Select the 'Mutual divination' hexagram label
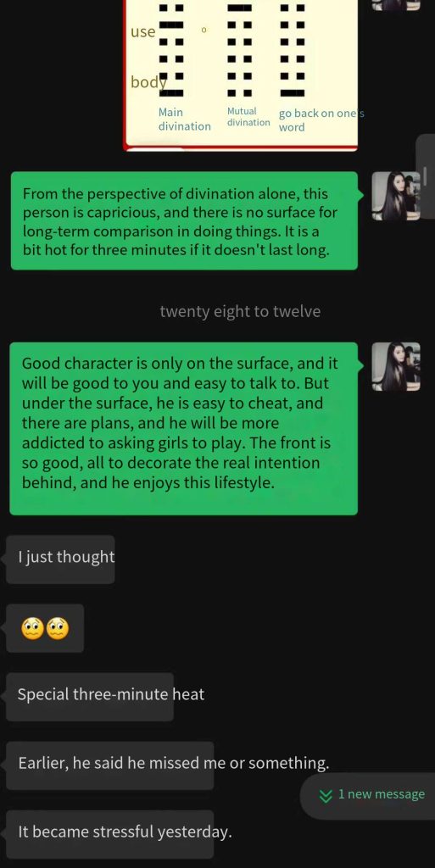The width and height of the screenshot is (435, 868). point(248,117)
